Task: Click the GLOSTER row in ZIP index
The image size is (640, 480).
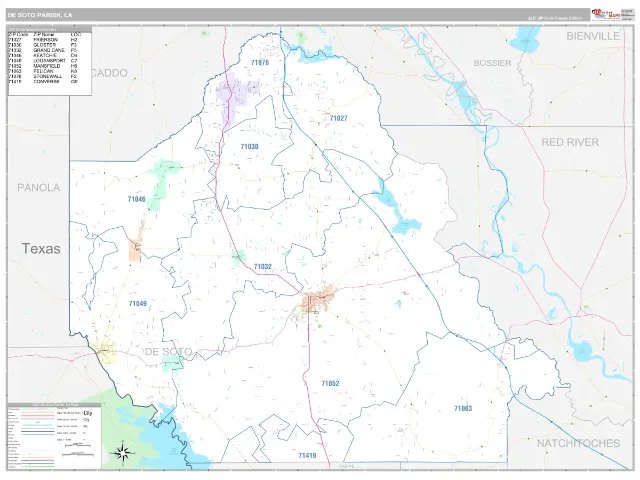Action: pyautogui.click(x=44, y=45)
